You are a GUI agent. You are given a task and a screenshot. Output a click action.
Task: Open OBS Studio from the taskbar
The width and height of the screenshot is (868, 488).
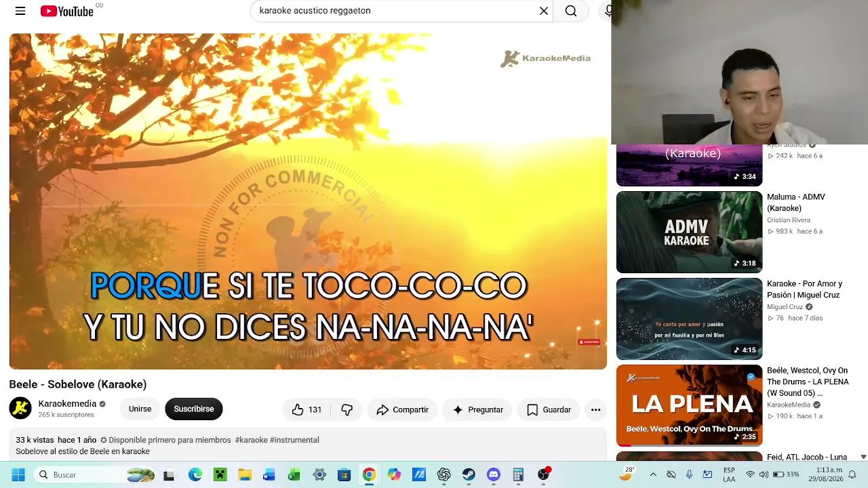(x=543, y=475)
